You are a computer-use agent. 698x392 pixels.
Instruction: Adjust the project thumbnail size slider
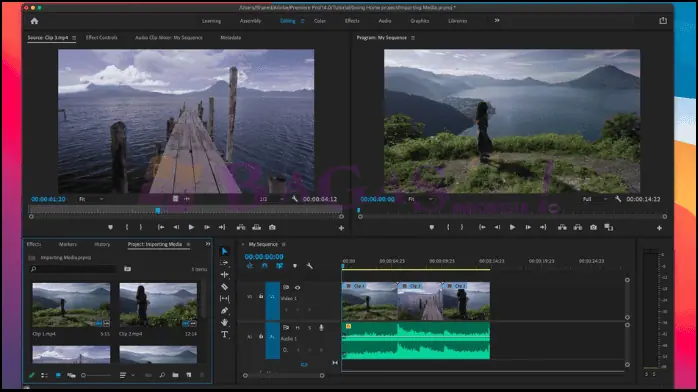tap(96, 376)
